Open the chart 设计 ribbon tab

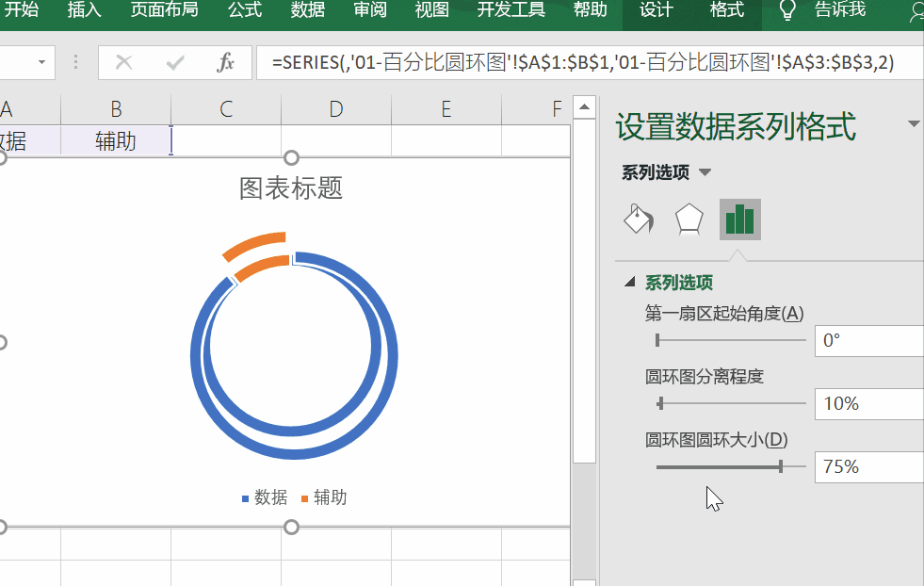(656, 9)
